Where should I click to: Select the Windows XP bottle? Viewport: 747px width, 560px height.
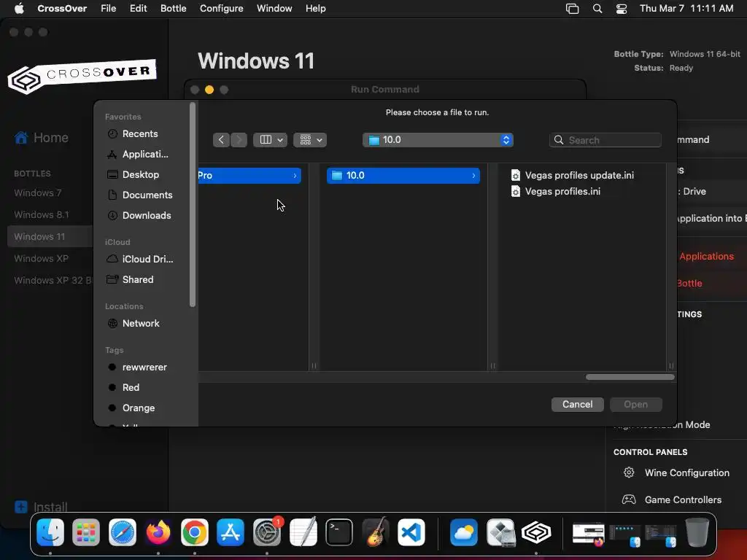pyautogui.click(x=42, y=259)
